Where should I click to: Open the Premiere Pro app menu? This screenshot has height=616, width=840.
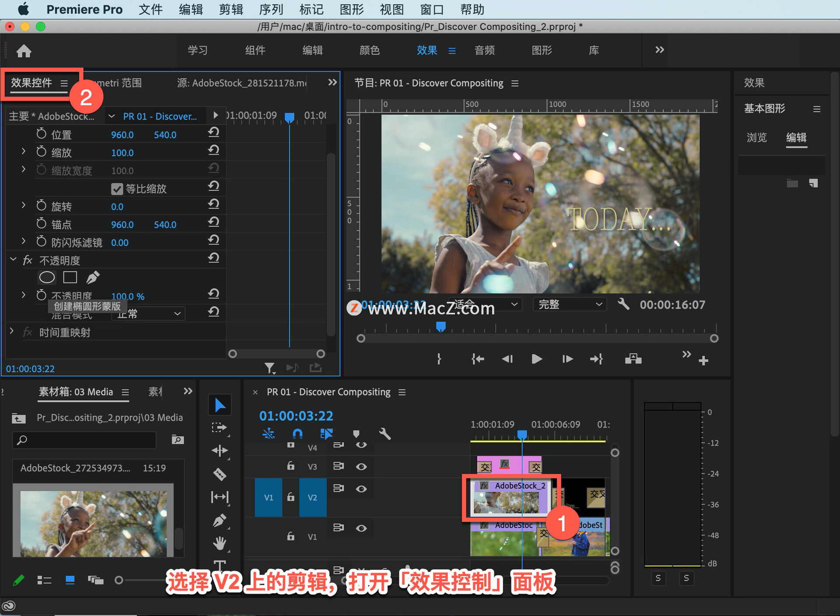(x=84, y=9)
